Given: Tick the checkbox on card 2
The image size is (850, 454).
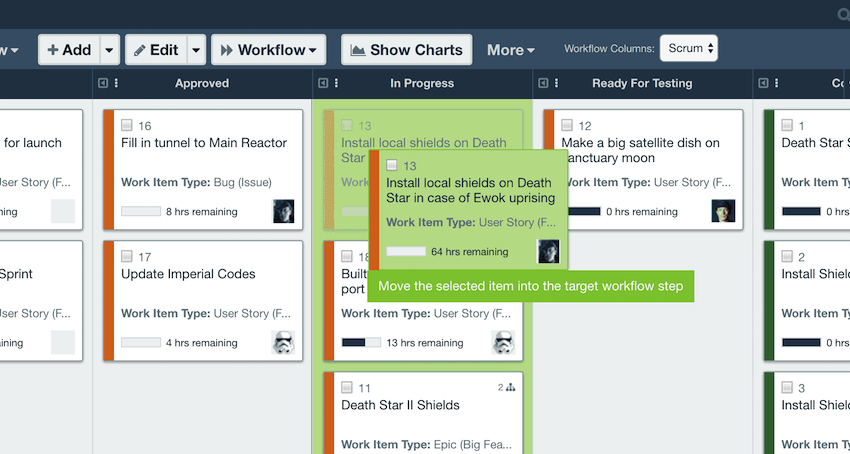Looking at the screenshot, I should click(x=787, y=256).
